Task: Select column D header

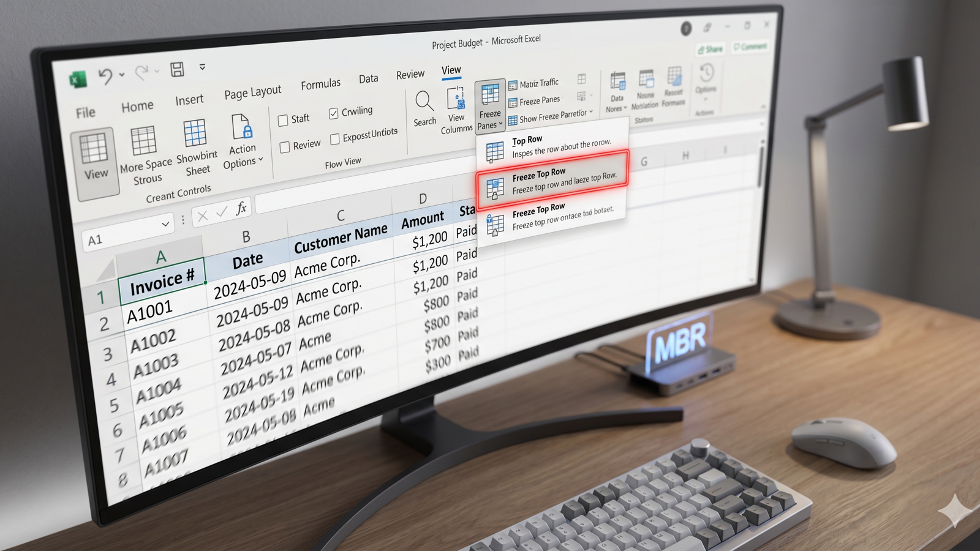Action: tap(423, 199)
